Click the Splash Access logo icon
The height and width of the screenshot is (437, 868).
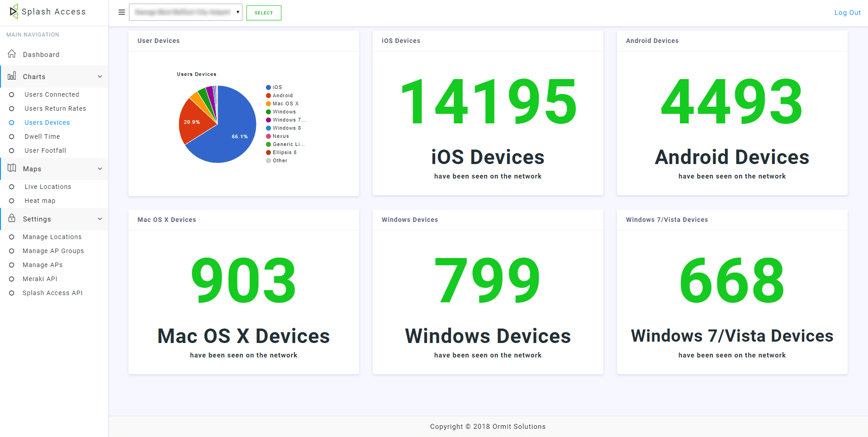(14, 11)
